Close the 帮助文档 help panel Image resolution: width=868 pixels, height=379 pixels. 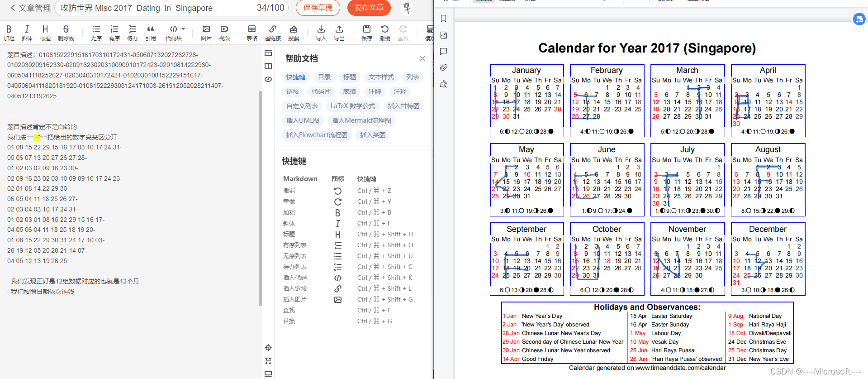[x=422, y=58]
